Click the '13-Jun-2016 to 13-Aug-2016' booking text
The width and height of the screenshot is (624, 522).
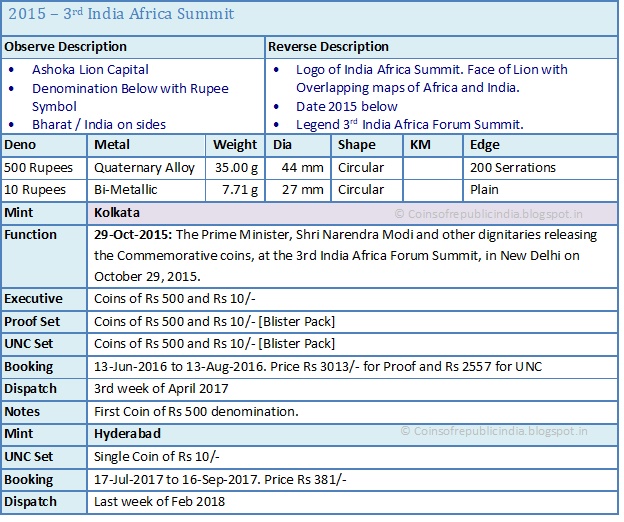click(x=180, y=366)
